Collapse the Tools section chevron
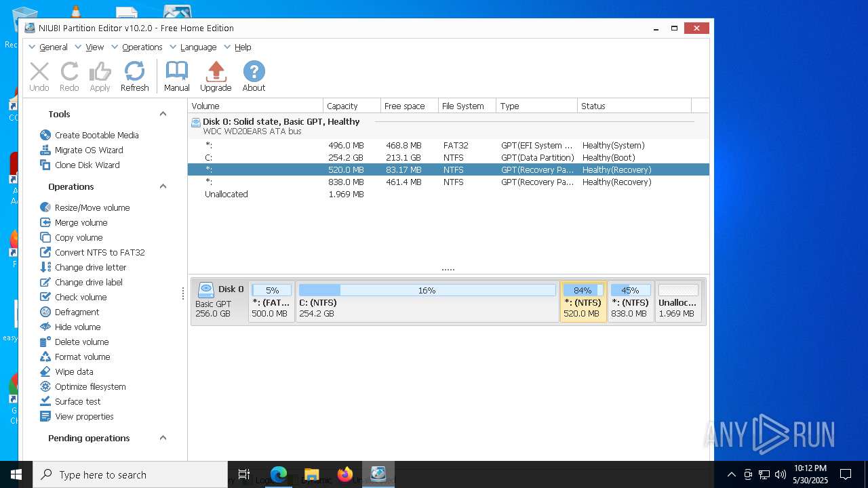This screenshot has height=488, width=868. [163, 114]
